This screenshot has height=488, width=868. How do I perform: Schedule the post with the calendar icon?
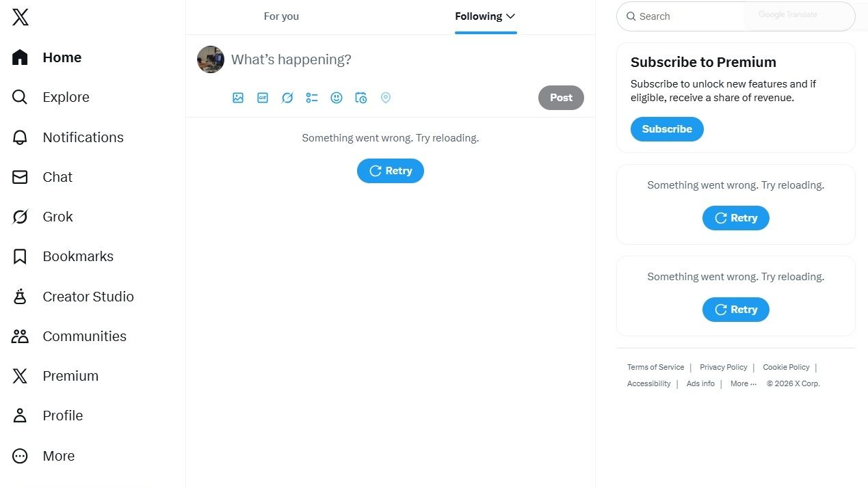(x=361, y=98)
